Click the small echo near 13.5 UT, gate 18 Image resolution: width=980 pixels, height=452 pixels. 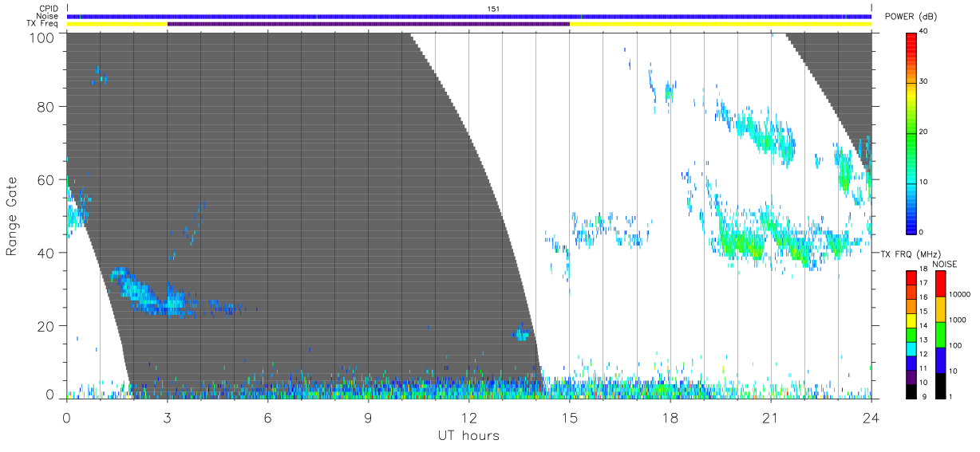[522, 334]
